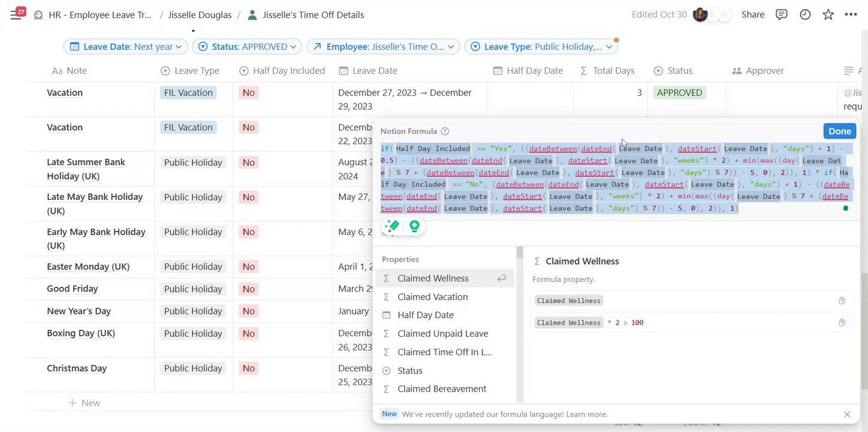868x432 pixels.
Task: Open the sidebar hamburger menu
Action: [x=16, y=15]
